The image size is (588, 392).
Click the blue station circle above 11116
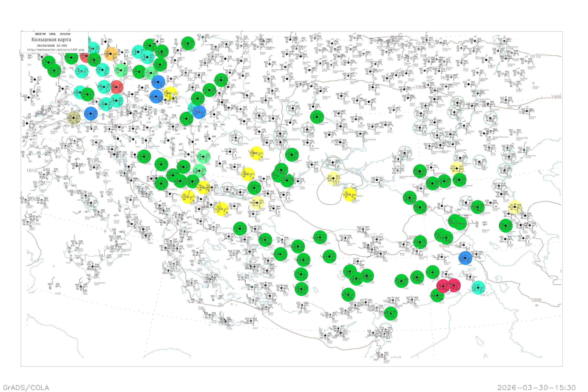click(91, 113)
